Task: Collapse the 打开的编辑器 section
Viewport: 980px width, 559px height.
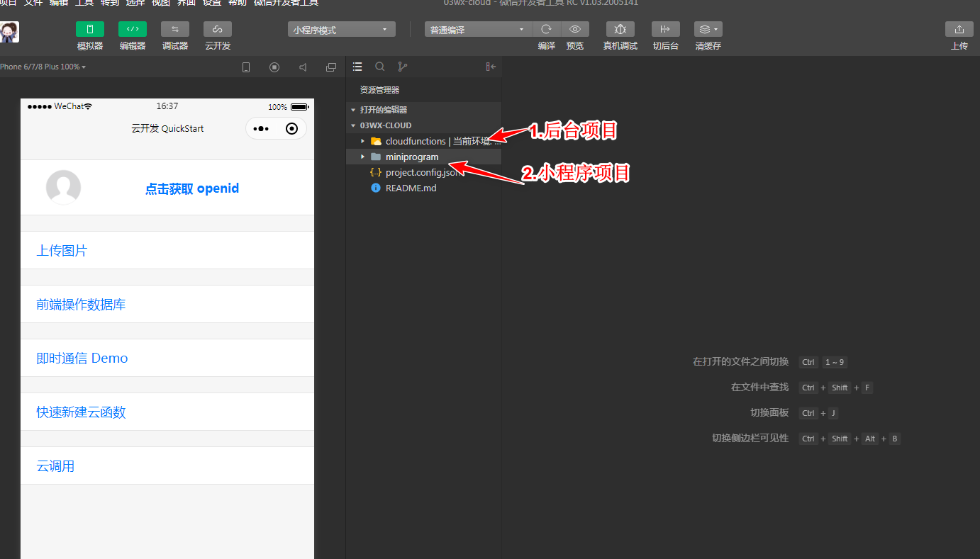Action: coord(423,110)
